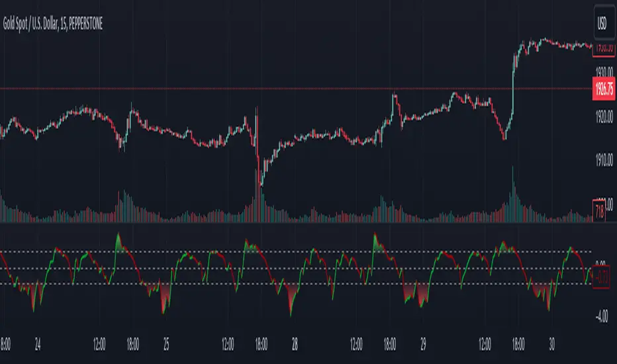The width and height of the screenshot is (617, 364).
Task: Click the -4.00 indicator scale label
Action: point(603,317)
